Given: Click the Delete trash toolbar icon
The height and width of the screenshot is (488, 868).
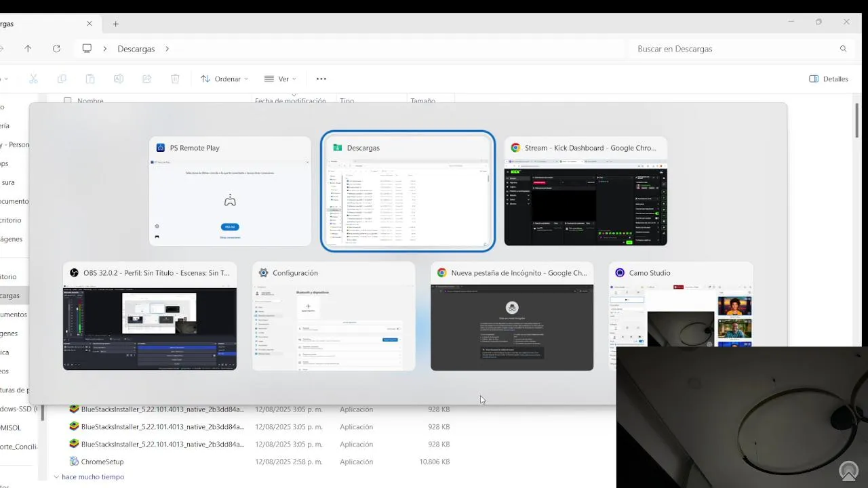Looking at the screenshot, I should [175, 79].
